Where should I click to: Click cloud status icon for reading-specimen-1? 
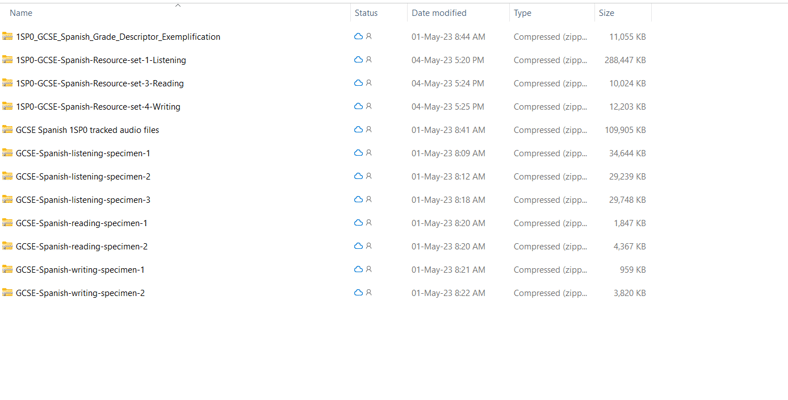358,223
